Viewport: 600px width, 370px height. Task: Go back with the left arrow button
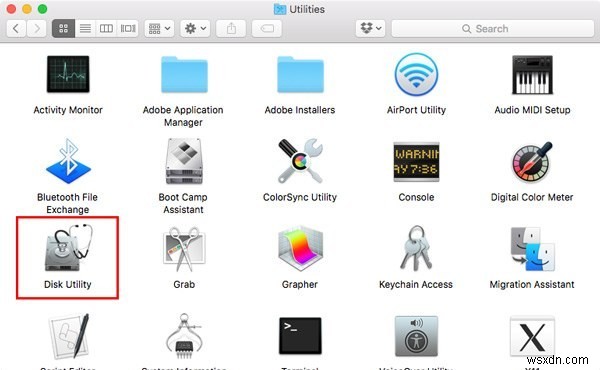[x=16, y=28]
